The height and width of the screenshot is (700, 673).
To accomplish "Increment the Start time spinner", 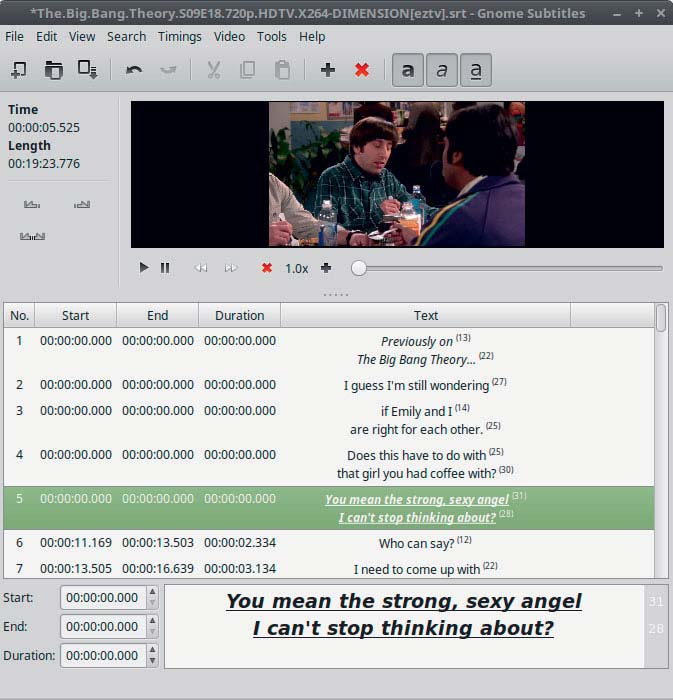I will 153,592.
